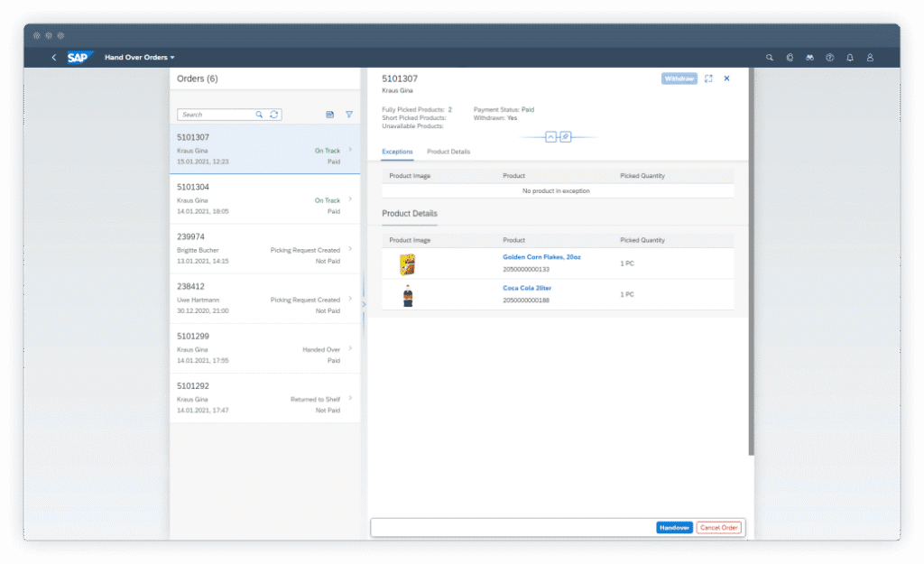Open the help question mark icon

pos(830,58)
